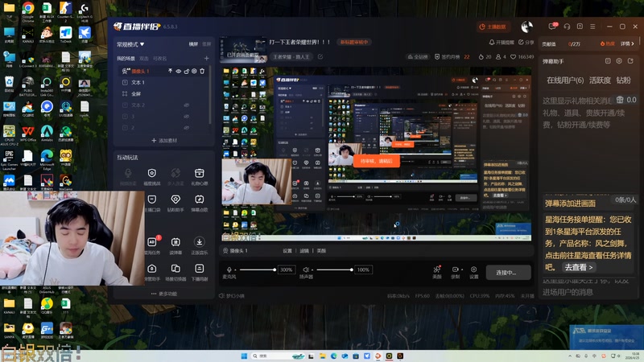The width and height of the screenshot is (644, 362).
Task: Click the 主播数据 streamer data button
Action: [x=493, y=27]
